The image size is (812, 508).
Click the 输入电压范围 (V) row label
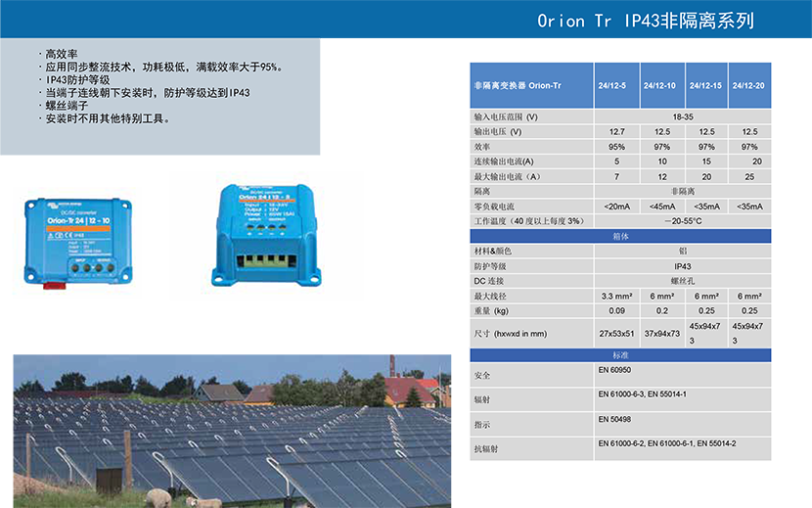[x=507, y=116]
